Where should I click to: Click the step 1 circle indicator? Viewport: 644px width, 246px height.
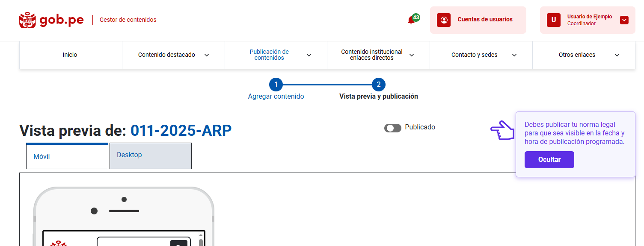point(276,85)
